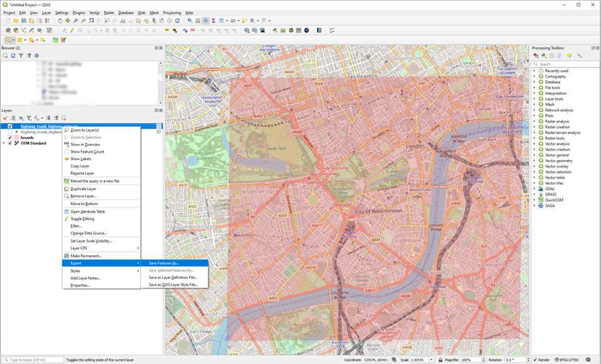Open the Layer Styling panel brush icon
The image size is (601, 364).
(x=5, y=118)
